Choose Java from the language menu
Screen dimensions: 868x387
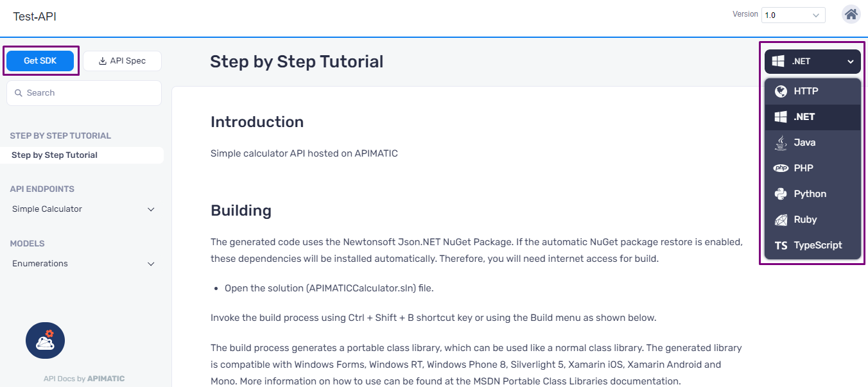tap(813, 142)
